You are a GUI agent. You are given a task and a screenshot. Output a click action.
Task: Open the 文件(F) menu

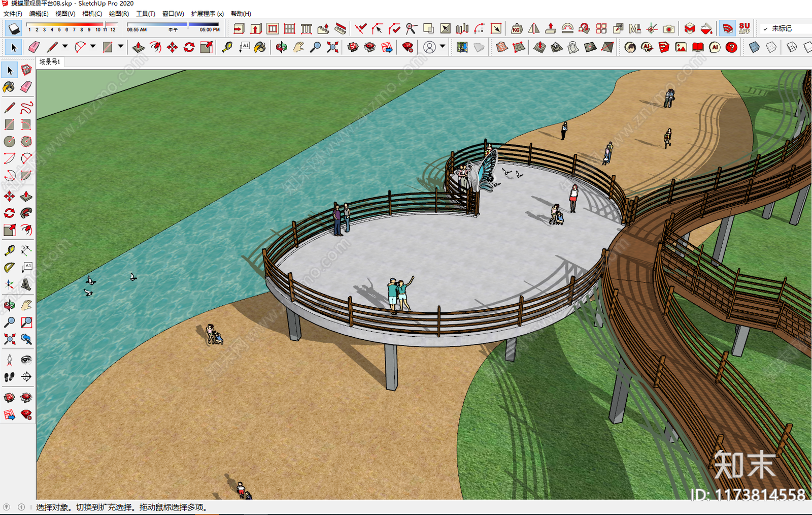[x=13, y=14]
